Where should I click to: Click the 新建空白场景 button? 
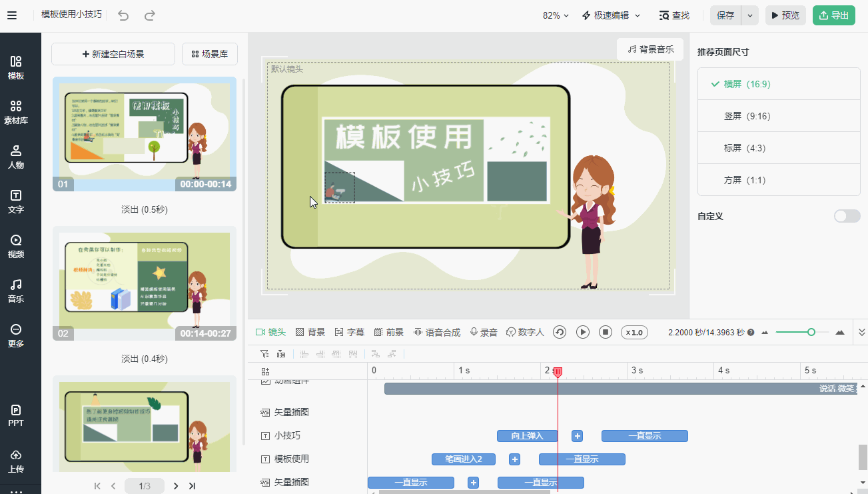tap(113, 54)
